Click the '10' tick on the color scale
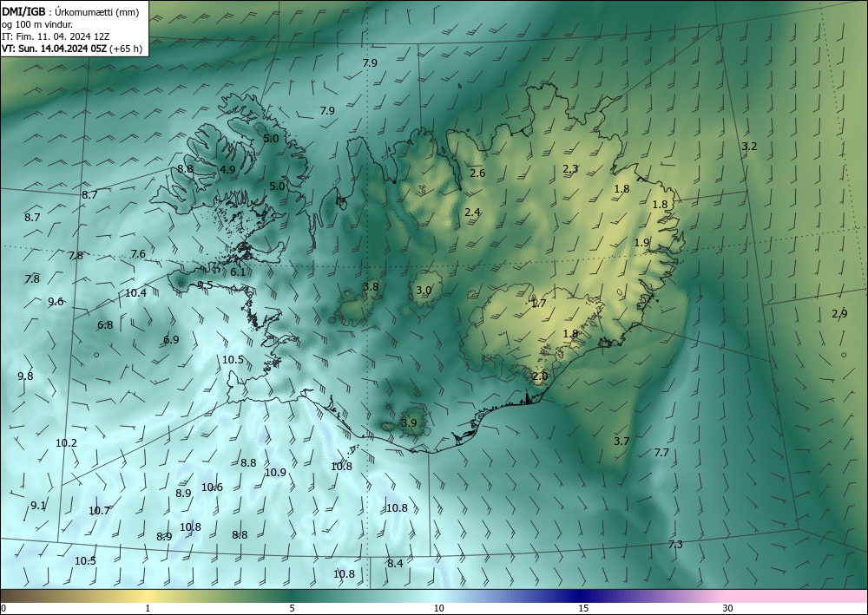The image size is (868, 615). point(439,608)
